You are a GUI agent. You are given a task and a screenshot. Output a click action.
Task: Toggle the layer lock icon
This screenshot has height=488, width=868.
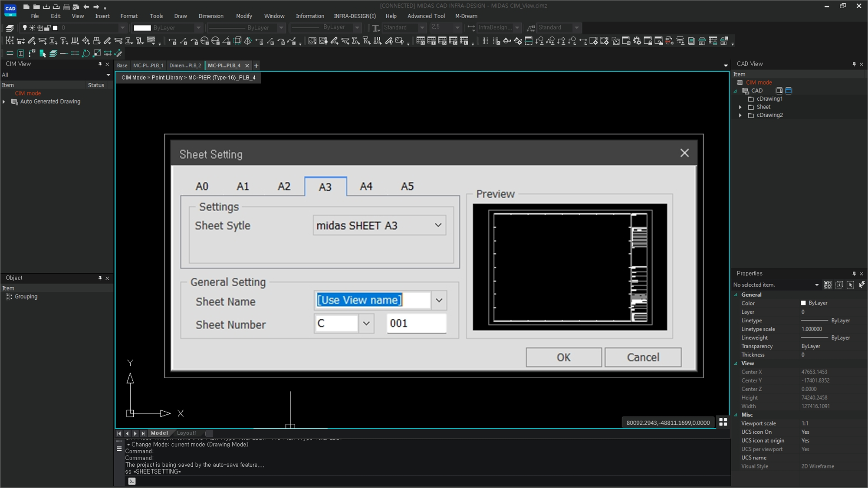tap(47, 28)
